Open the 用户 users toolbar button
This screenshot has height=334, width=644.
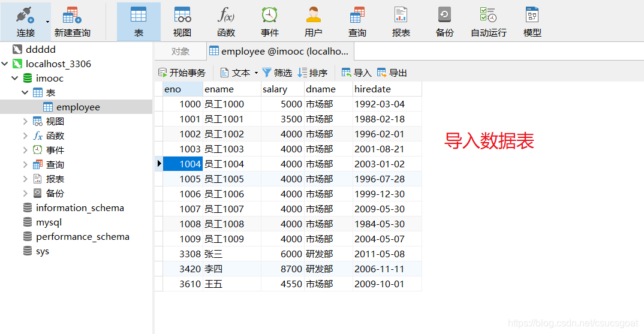(314, 22)
